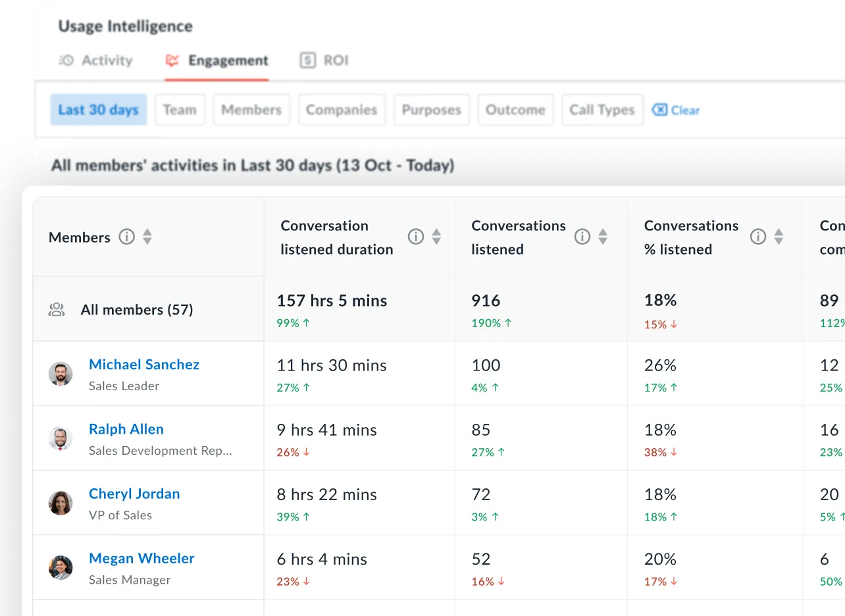
Task: Click the Usage Intelligence heading
Action: click(x=125, y=26)
